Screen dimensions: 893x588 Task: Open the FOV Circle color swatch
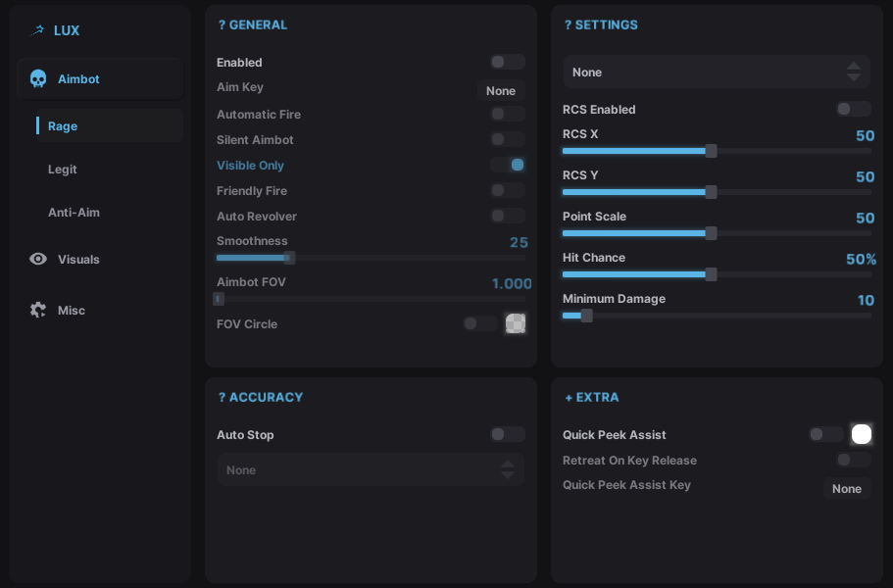coord(516,323)
